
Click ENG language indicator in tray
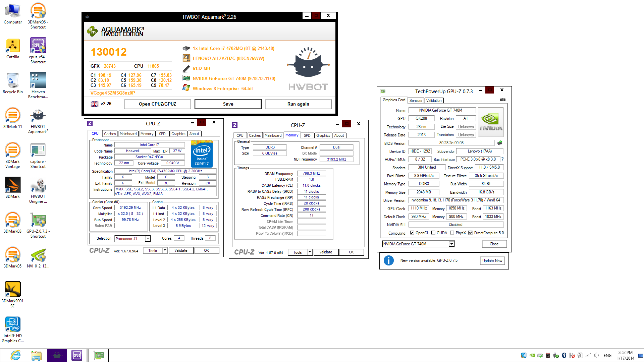point(607,355)
